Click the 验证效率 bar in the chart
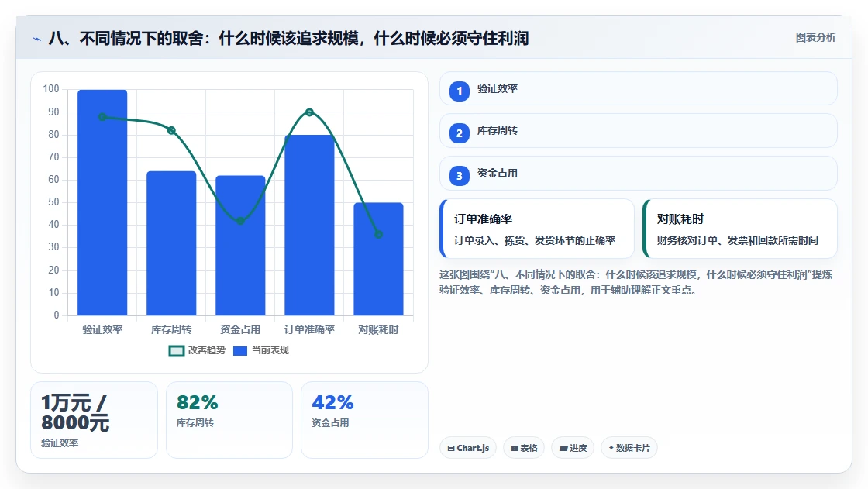Viewport: 868px width, 489px height. 102,203
